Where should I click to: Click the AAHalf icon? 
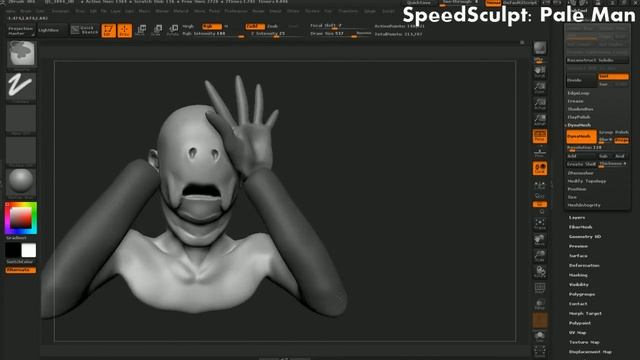[540, 120]
